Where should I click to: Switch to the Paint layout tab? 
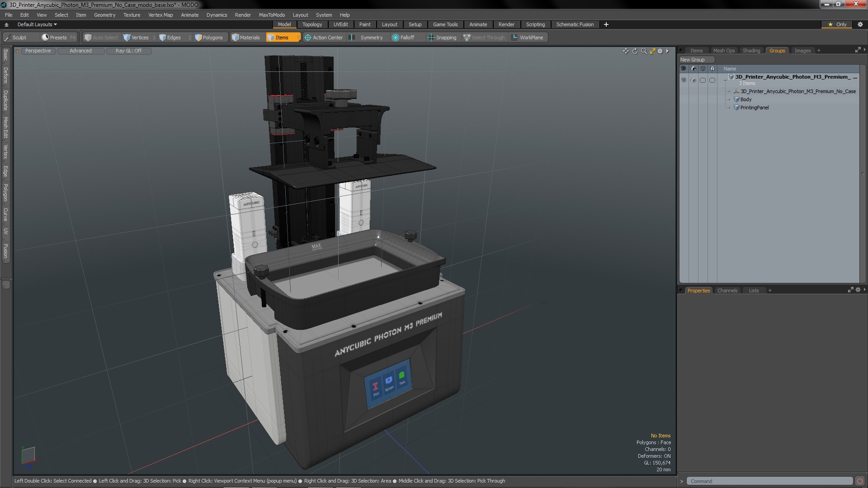[x=365, y=24]
